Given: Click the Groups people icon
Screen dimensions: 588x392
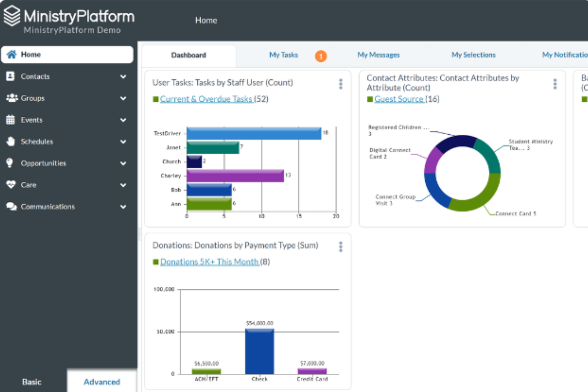Looking at the screenshot, I should [x=12, y=98].
